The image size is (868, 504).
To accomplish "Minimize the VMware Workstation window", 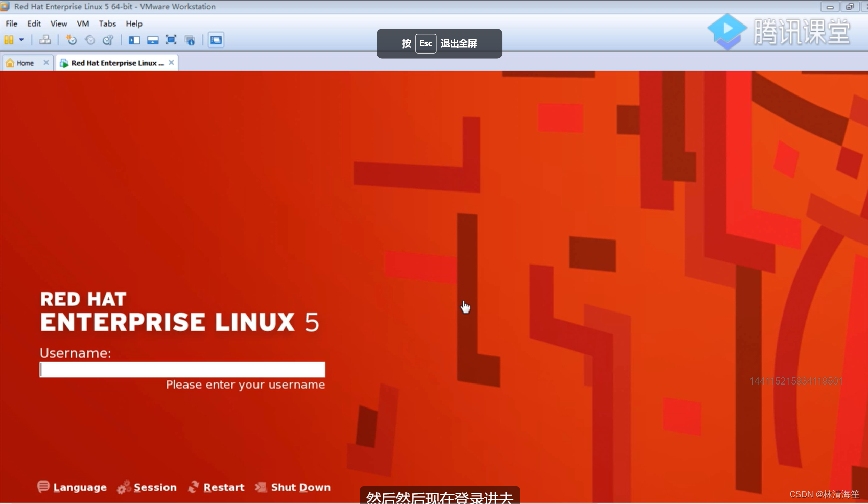I will (830, 7).
